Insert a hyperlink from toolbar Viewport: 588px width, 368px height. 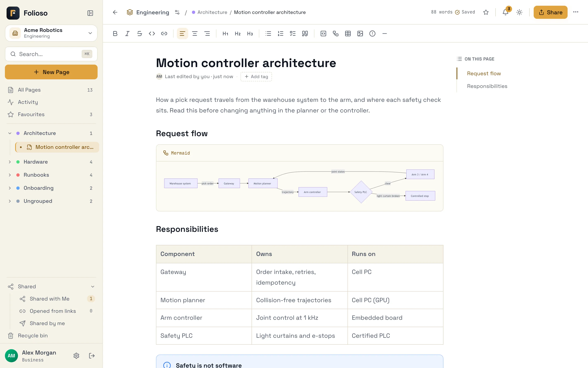pos(164,34)
